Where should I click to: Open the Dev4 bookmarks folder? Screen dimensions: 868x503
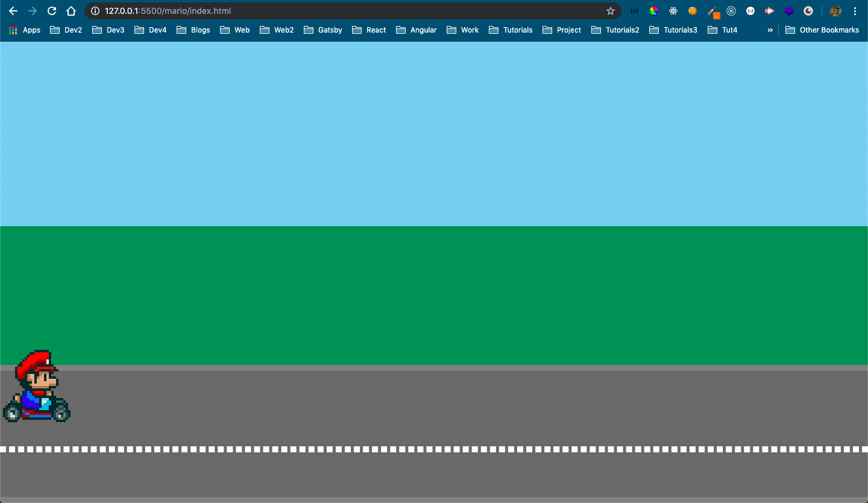tap(151, 30)
